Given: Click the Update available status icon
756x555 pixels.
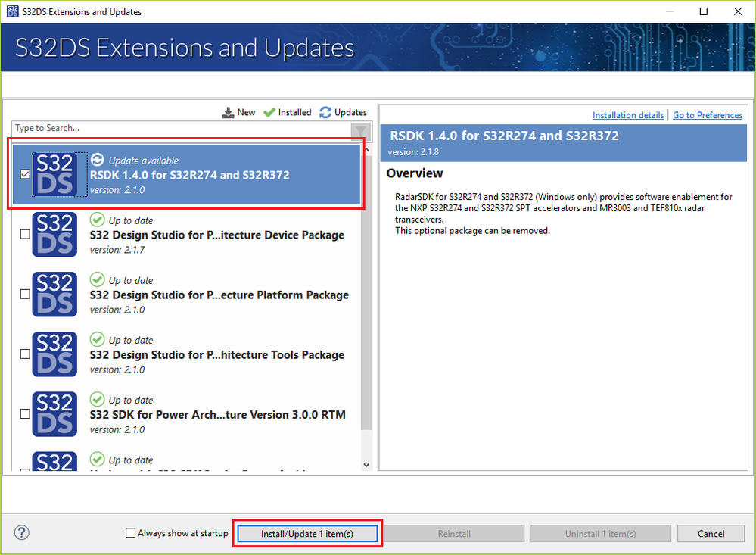Looking at the screenshot, I should pyautogui.click(x=97, y=160).
